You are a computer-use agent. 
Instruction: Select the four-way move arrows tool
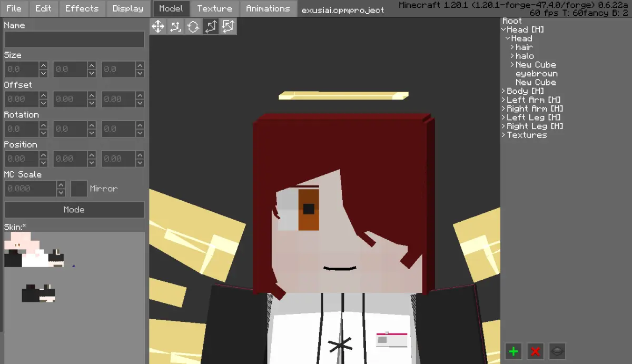[158, 26]
